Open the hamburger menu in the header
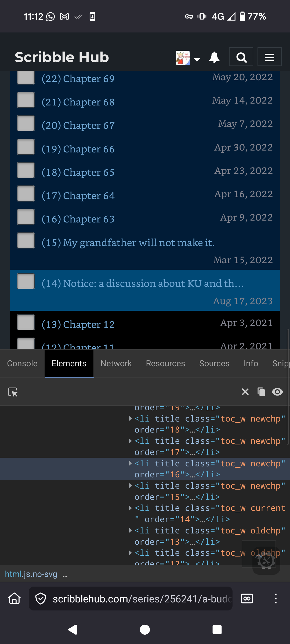 [x=269, y=57]
